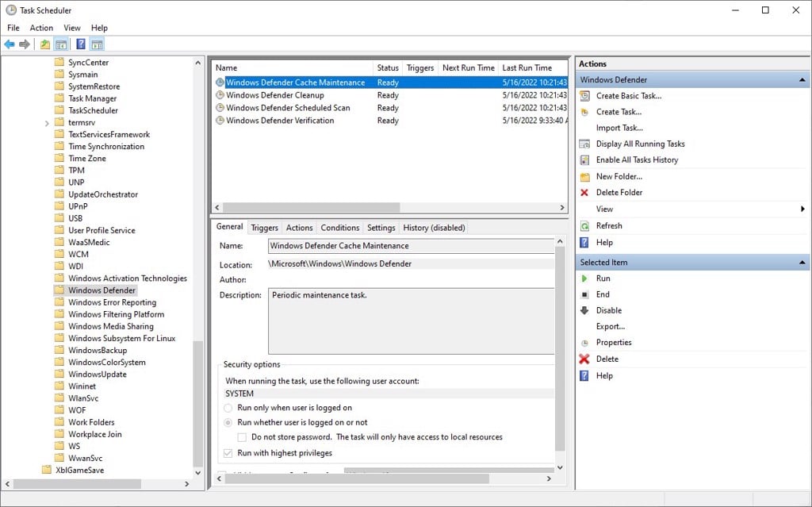Expand the termsrv tree folder
This screenshot has width=812, height=507.
(48, 123)
